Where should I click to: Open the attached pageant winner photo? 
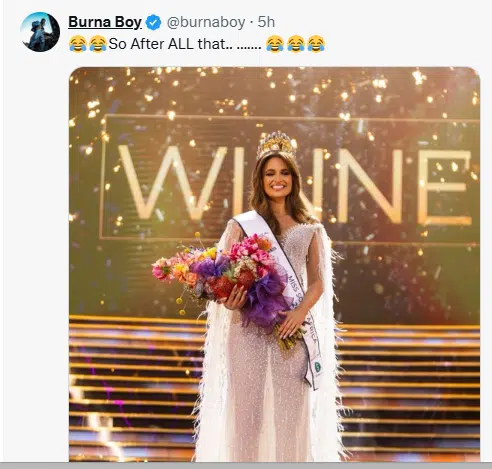coord(274,264)
